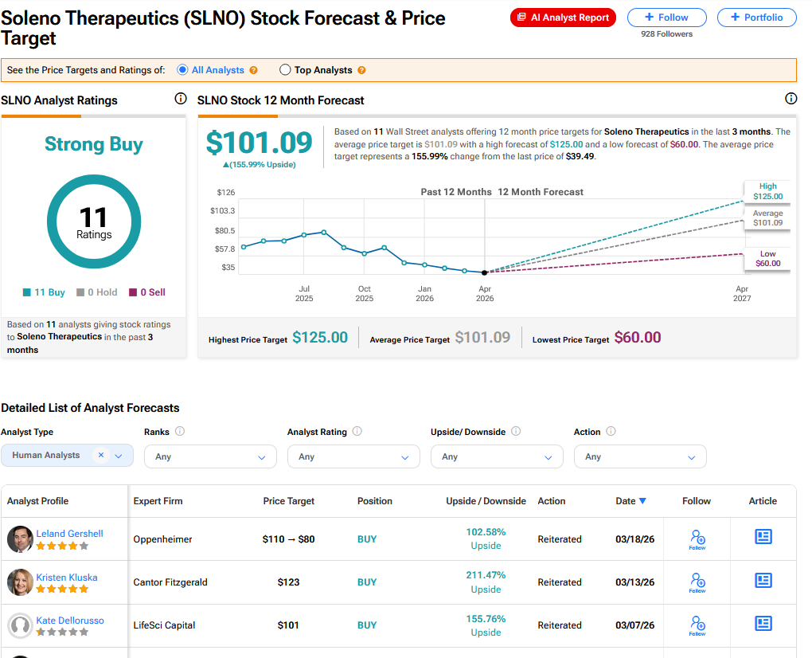Click the Apr 2026 chart data point

tap(485, 272)
